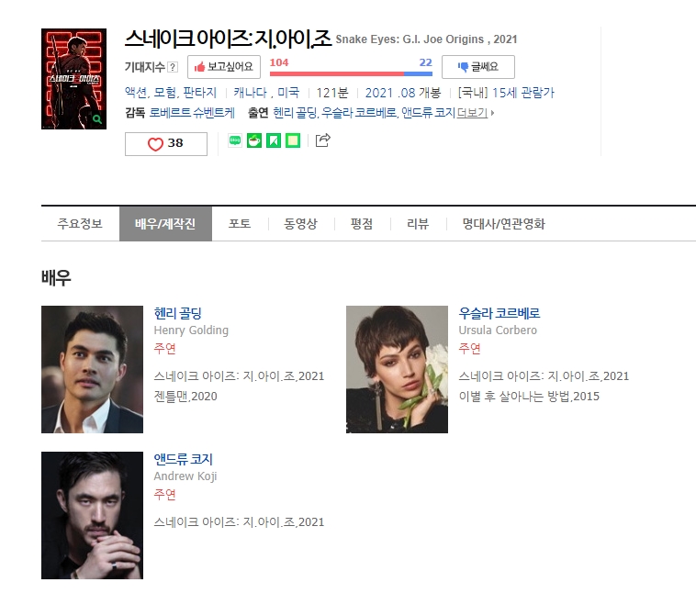Switch to the 포토 tab

tap(240, 224)
